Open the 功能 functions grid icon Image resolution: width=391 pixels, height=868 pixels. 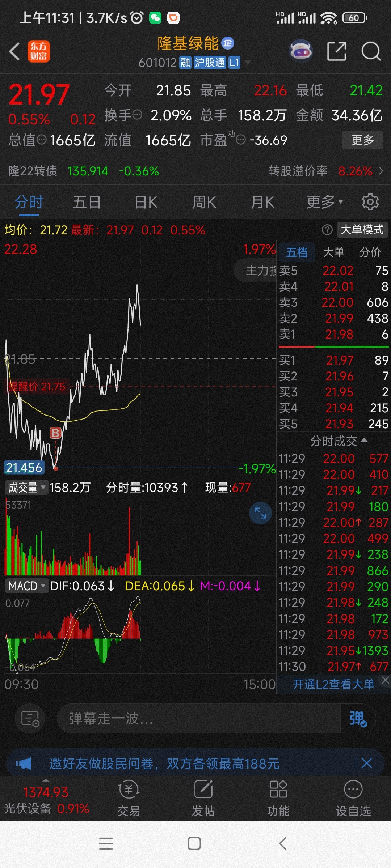pos(278,798)
